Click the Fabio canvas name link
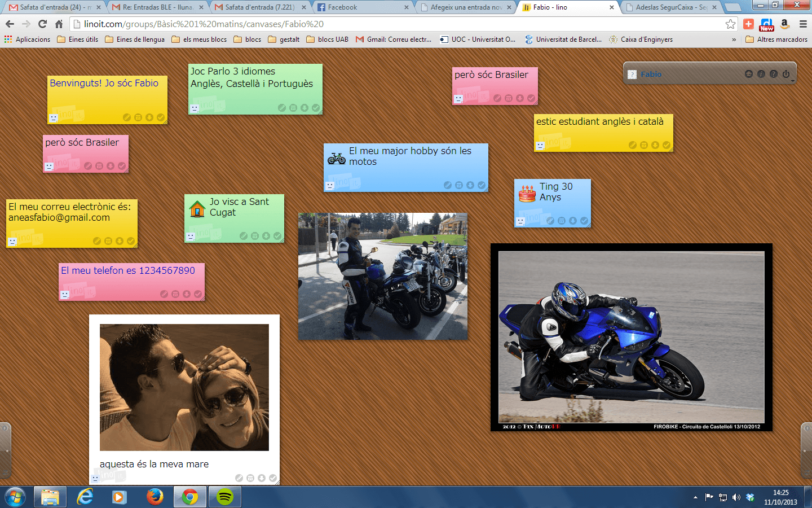The width and height of the screenshot is (812, 508). [651, 74]
